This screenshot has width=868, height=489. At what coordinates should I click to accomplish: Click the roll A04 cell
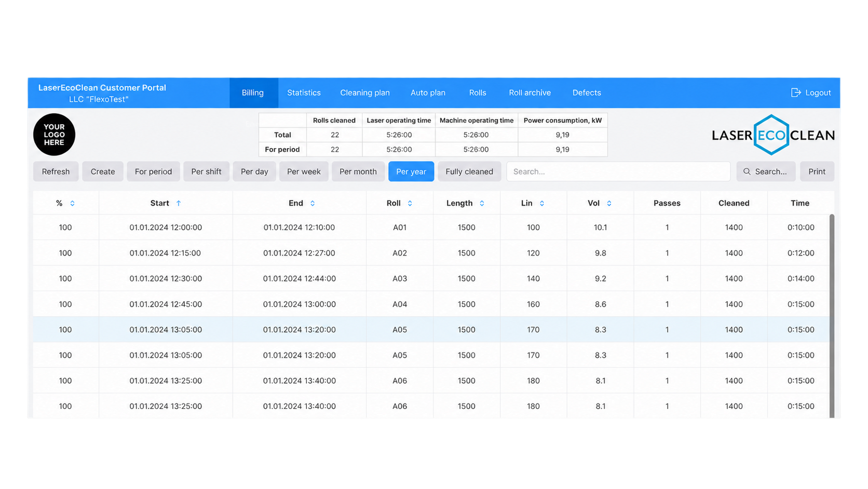tap(400, 304)
